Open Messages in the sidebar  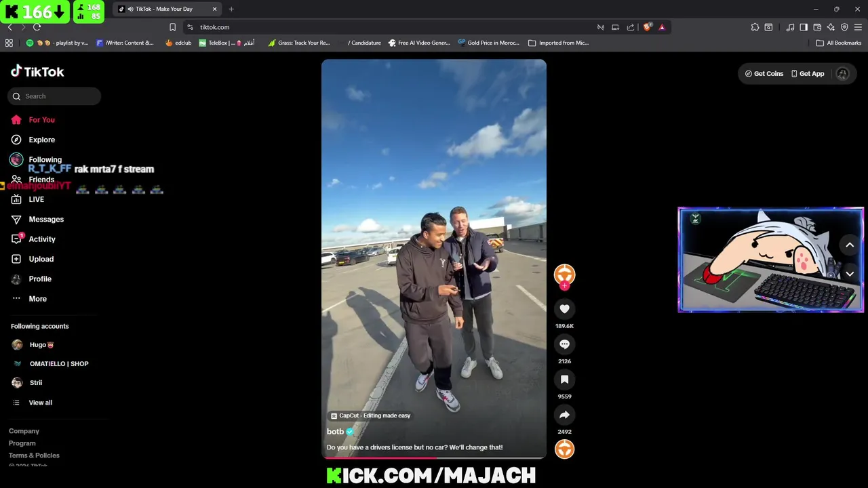(x=37, y=220)
